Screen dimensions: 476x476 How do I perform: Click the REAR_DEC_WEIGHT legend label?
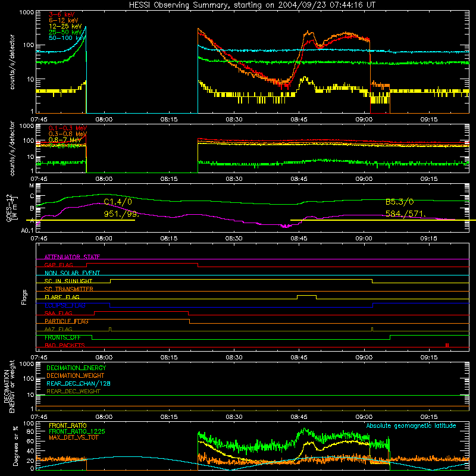tap(73, 392)
